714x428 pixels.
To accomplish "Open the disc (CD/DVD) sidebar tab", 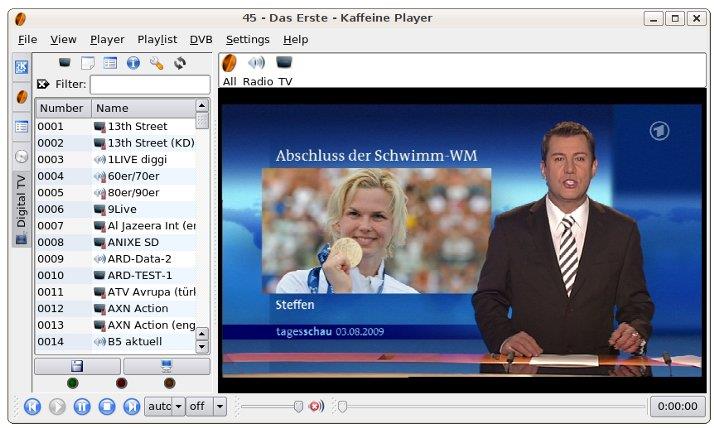I will pyautogui.click(x=21, y=156).
